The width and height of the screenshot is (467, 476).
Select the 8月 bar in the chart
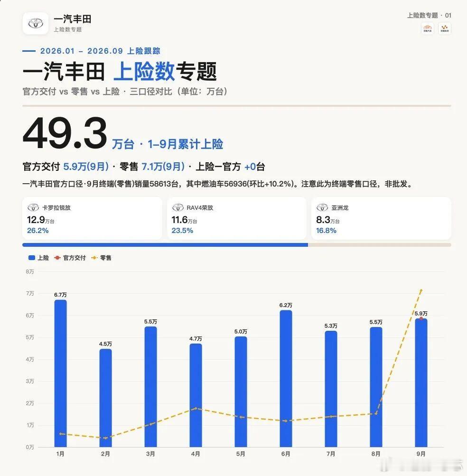[376, 387]
